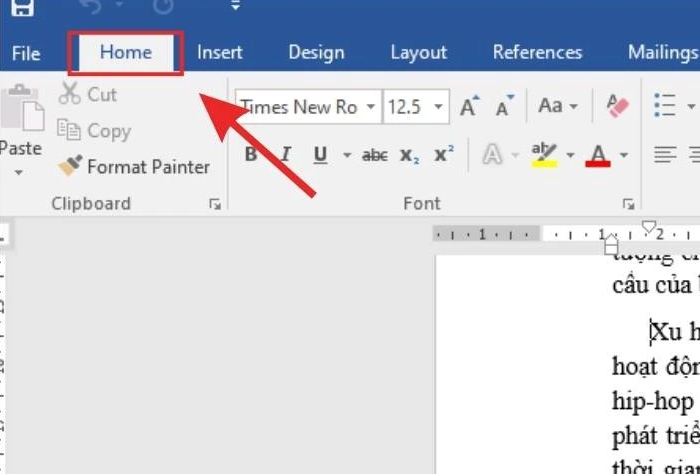Open the References tab
The height and width of the screenshot is (474, 700).
tap(537, 53)
